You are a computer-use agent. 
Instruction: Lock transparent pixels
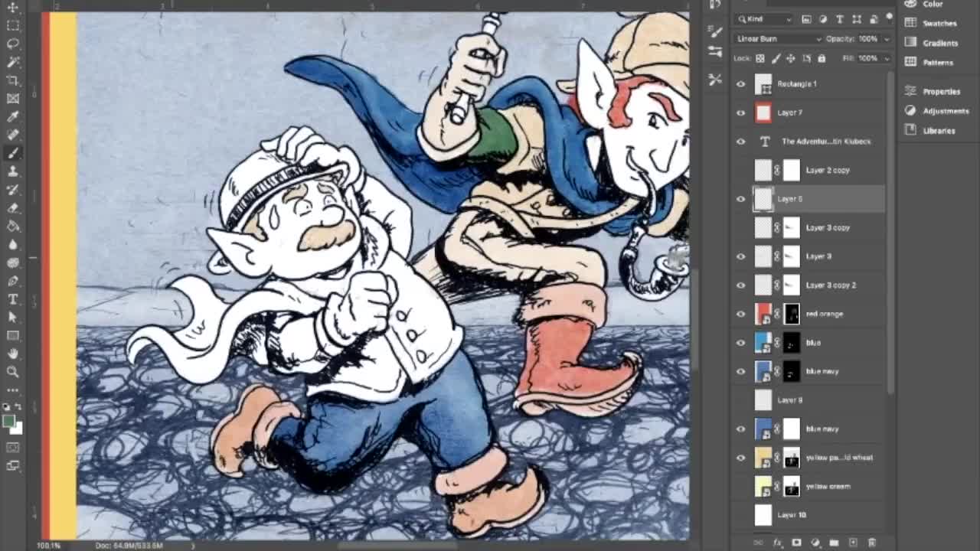point(760,58)
